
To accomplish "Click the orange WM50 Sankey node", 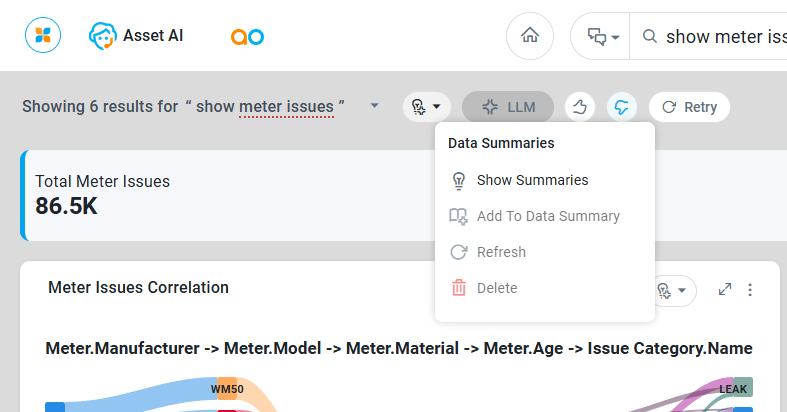I will click(x=227, y=388).
